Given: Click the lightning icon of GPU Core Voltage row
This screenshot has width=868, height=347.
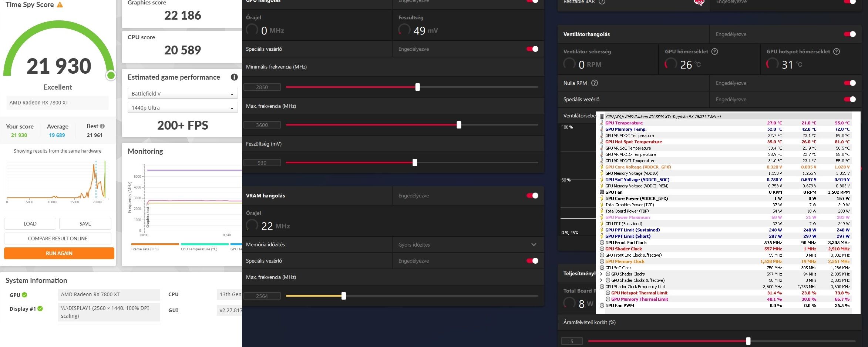Looking at the screenshot, I should tap(602, 167).
